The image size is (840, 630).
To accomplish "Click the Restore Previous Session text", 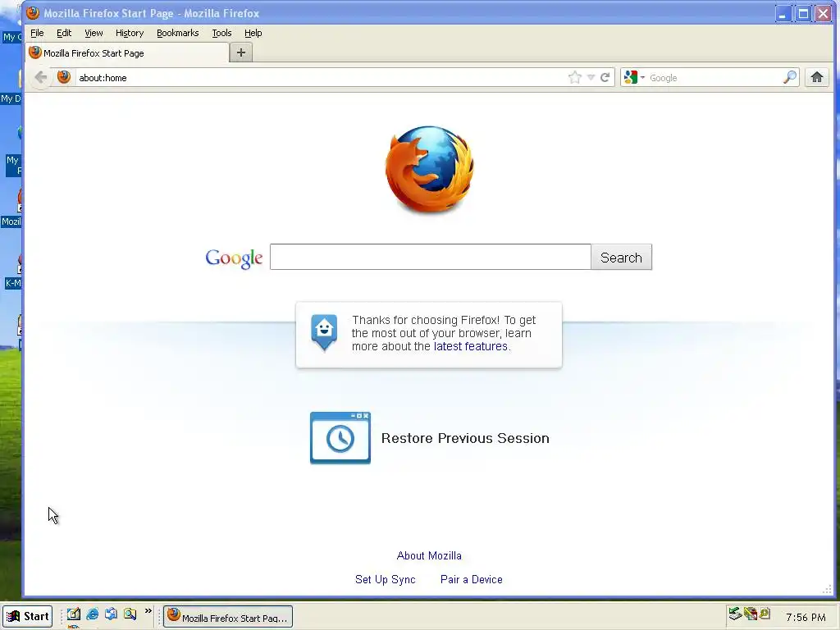I will 465,438.
